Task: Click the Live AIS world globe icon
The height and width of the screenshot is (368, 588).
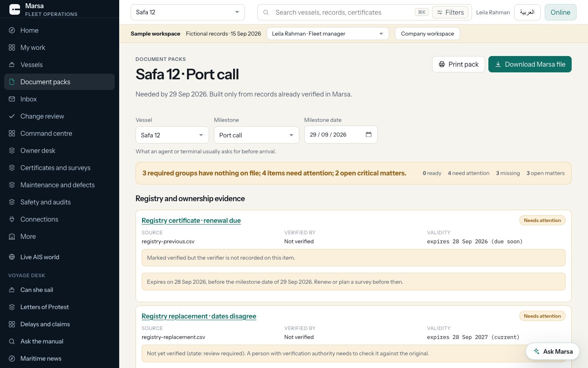Action: (x=12, y=257)
